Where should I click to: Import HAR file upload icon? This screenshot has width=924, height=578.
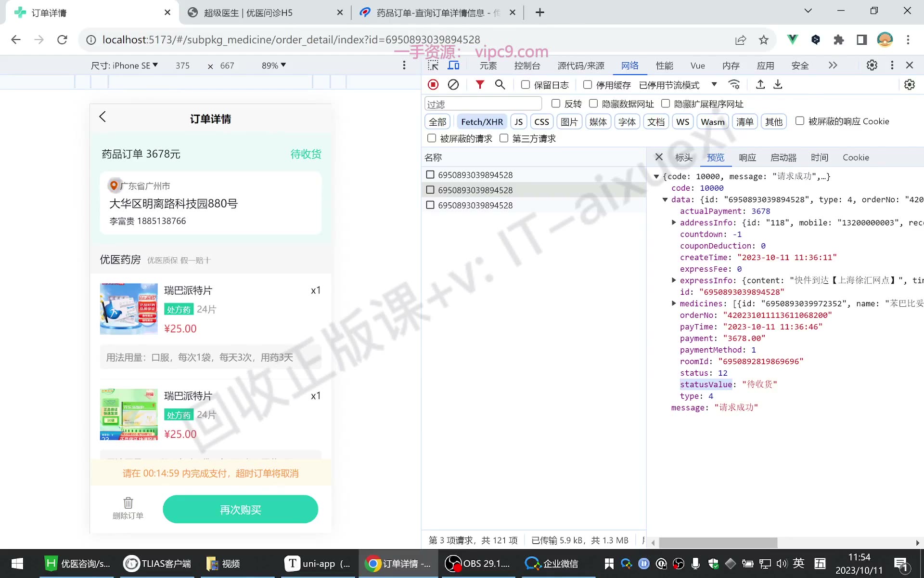760,85
